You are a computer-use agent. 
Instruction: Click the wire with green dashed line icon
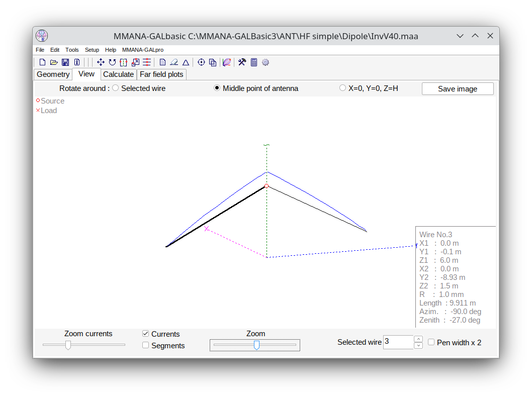(x=124, y=62)
